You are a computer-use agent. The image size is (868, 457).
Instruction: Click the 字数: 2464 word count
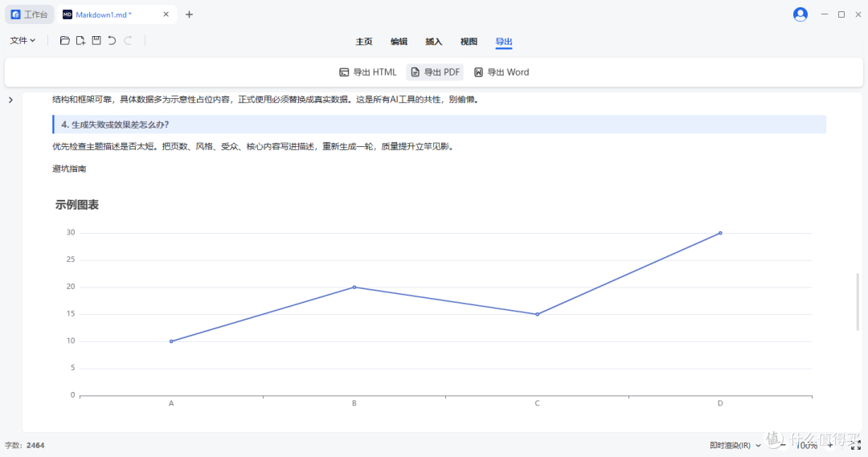[x=24, y=446]
